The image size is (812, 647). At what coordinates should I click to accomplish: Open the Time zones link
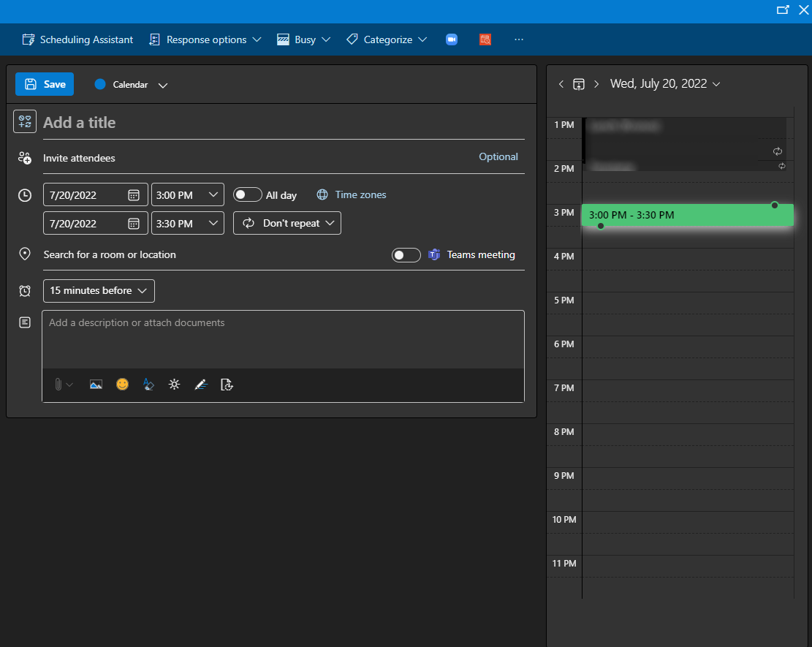click(360, 195)
